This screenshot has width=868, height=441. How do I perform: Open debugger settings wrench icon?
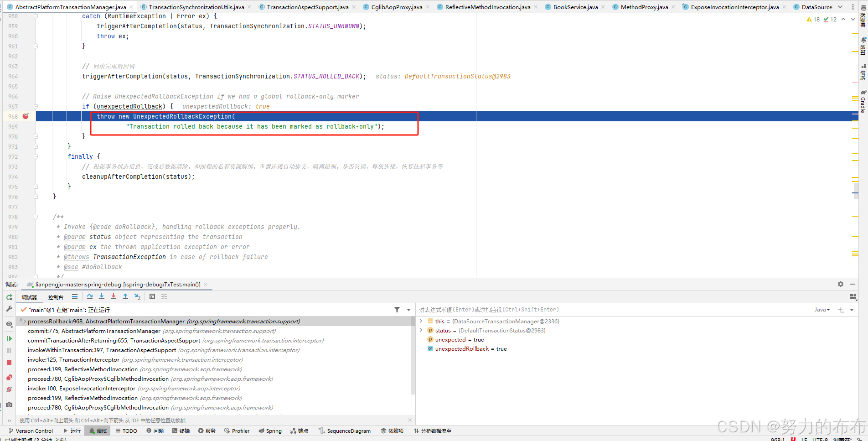click(9, 309)
